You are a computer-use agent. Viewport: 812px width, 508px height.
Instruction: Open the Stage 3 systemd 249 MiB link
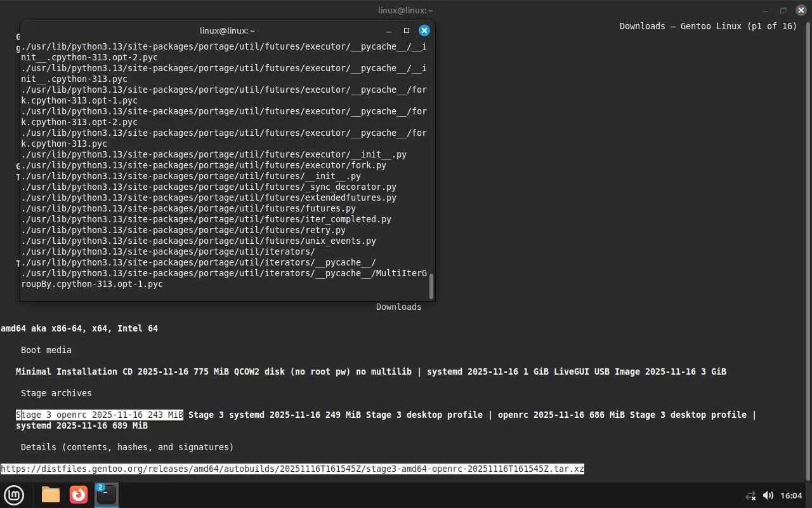click(275, 415)
